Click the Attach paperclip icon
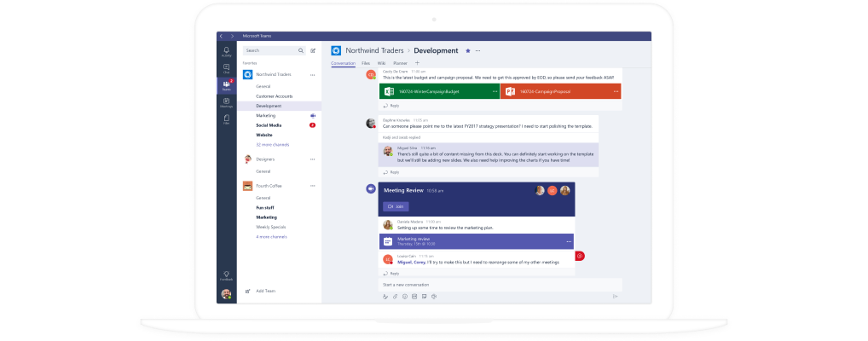 [x=396, y=297]
